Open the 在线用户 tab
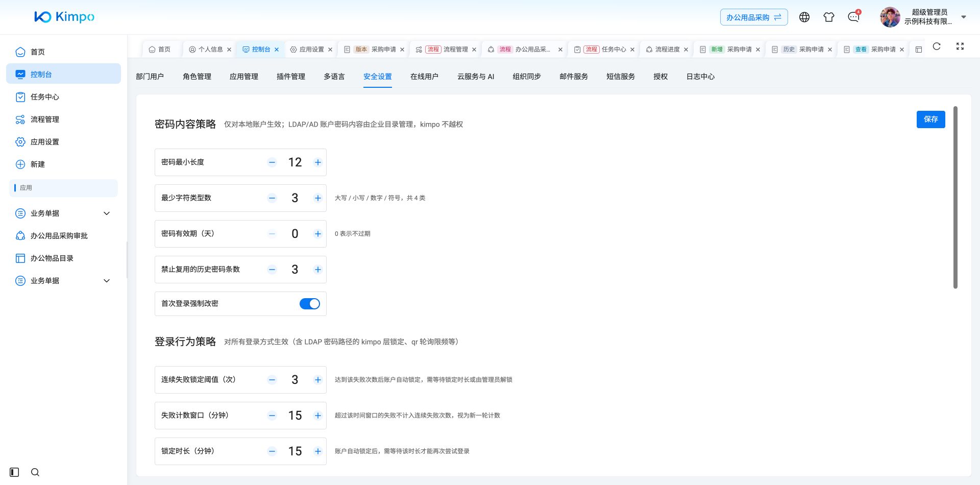The image size is (980, 485). point(425,77)
